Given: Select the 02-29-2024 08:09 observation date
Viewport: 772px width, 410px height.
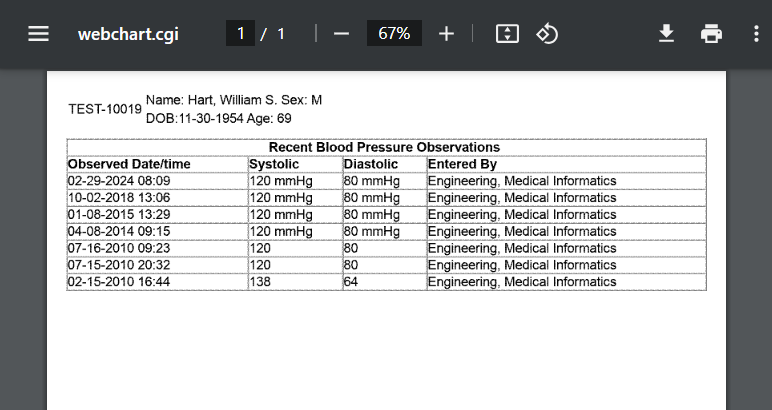Looking at the screenshot, I should click(119, 181).
